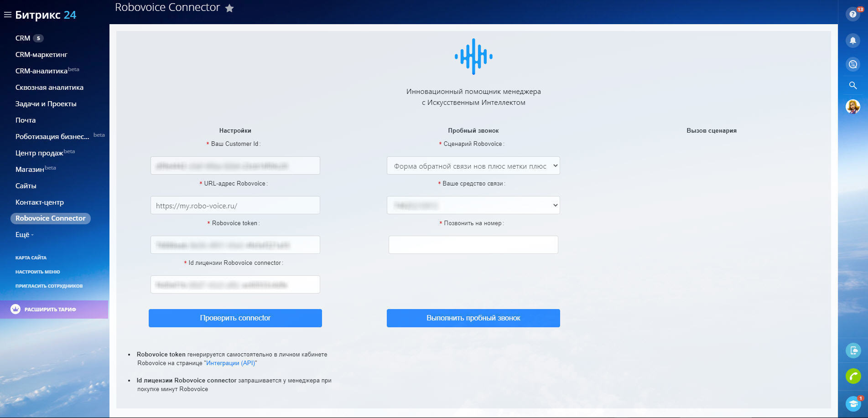Click the Настройки heading
The height and width of the screenshot is (418, 868).
(x=235, y=131)
